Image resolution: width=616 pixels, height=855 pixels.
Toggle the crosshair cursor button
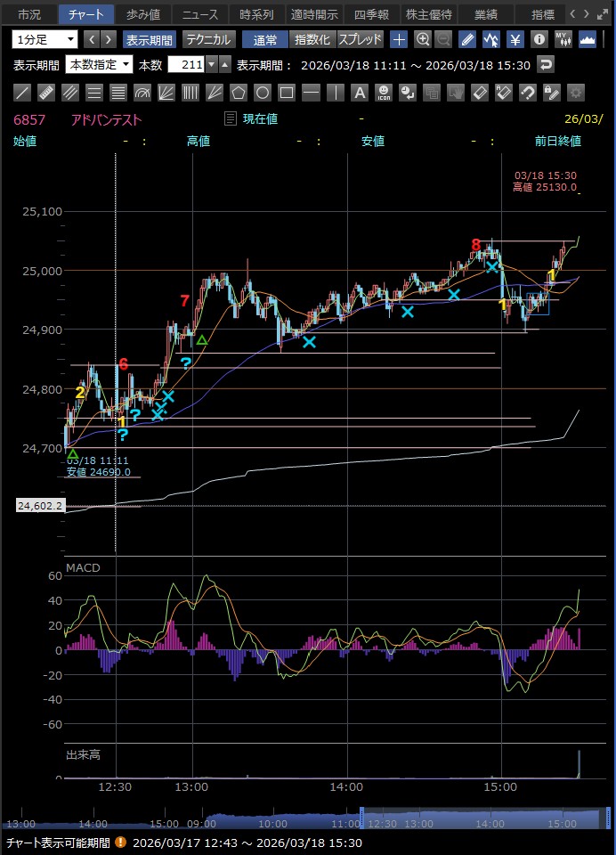(x=399, y=39)
